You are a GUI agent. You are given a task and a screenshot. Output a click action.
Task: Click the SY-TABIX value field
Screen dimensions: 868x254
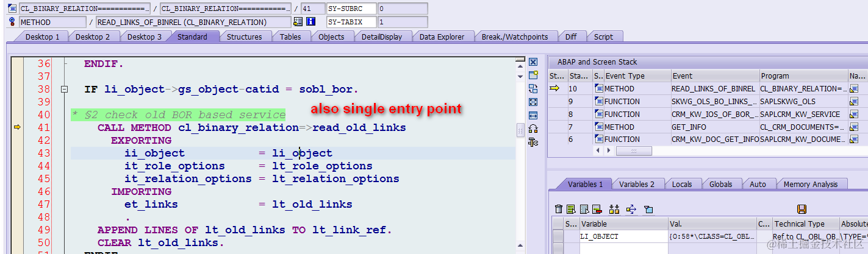point(403,22)
